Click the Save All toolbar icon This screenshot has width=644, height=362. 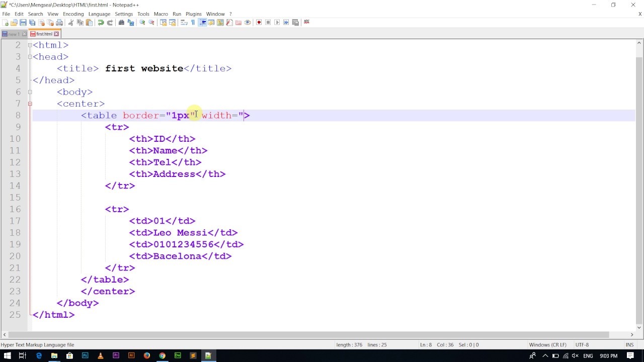pos(32,23)
